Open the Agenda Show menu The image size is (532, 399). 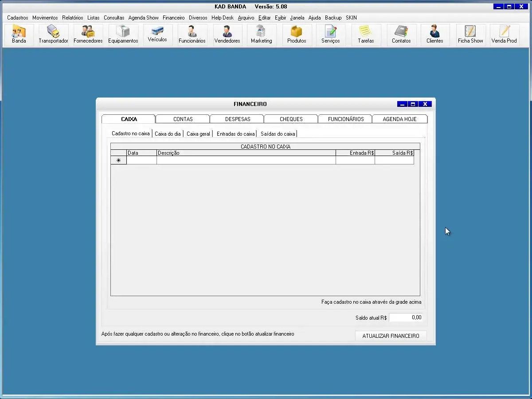coord(143,18)
